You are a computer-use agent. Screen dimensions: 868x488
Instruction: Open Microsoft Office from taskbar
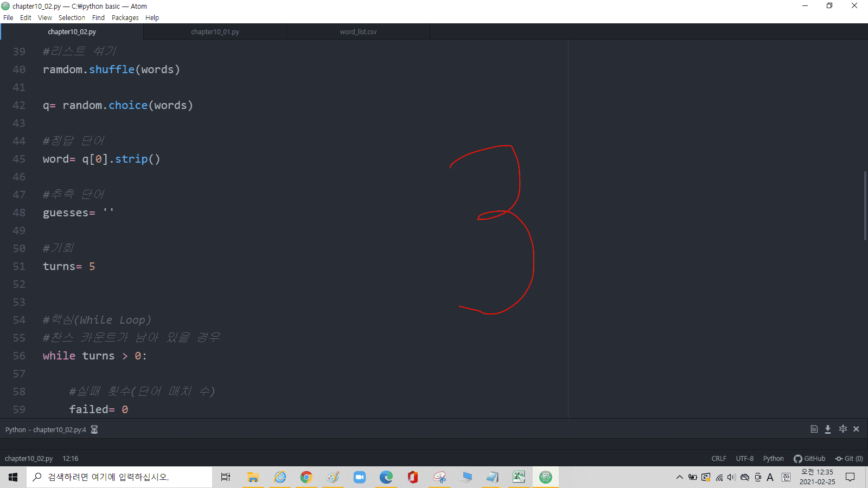pos(413,477)
